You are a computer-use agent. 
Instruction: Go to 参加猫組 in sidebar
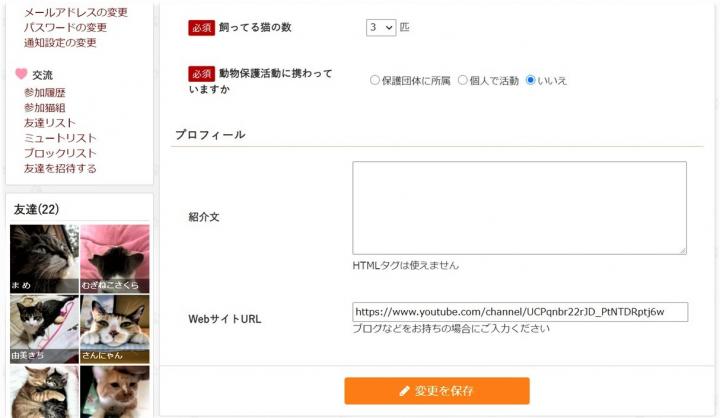pos(45,107)
